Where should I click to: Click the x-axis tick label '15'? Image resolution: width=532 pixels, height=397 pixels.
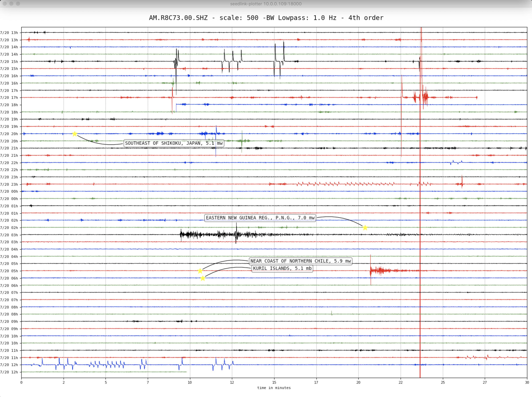tap(274, 382)
